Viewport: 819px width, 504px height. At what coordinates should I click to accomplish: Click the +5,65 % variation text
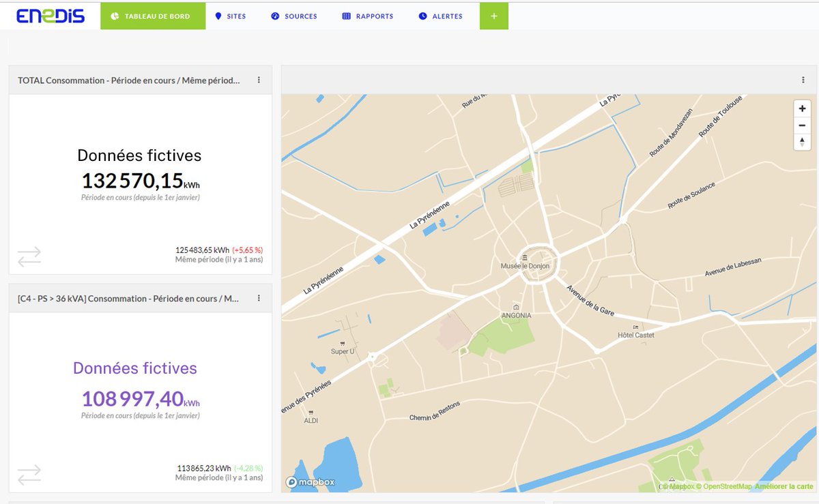point(247,250)
